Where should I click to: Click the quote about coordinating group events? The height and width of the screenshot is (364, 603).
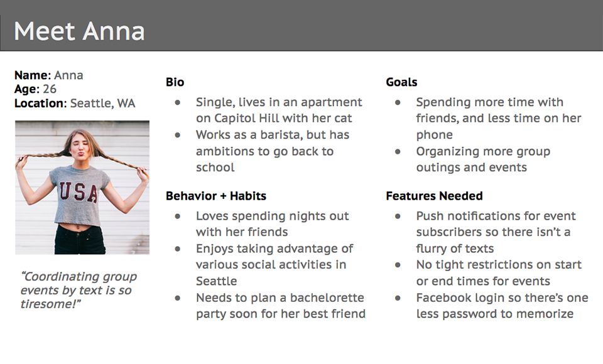[x=79, y=290]
